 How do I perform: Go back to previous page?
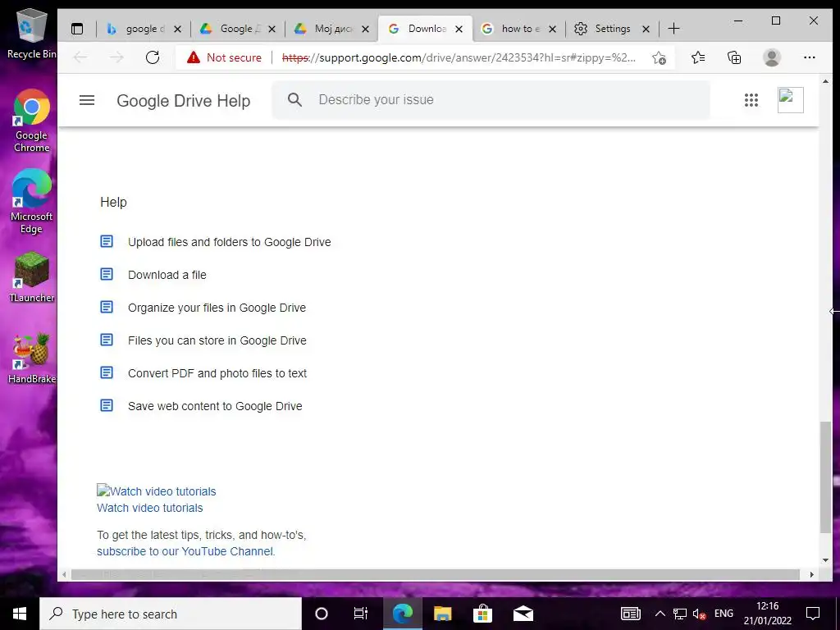[x=80, y=57]
